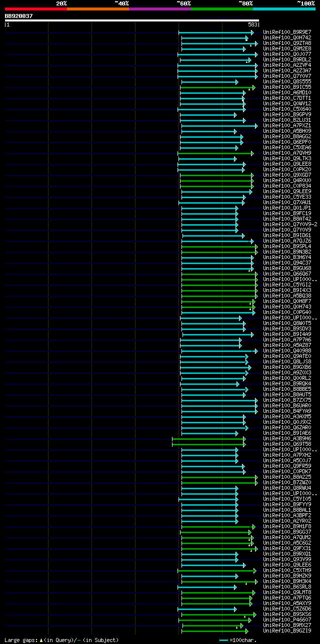This screenshot has width=320, height=644.
Task: Open hit UniRef100_Q9M2E8
Action: coord(287,48)
